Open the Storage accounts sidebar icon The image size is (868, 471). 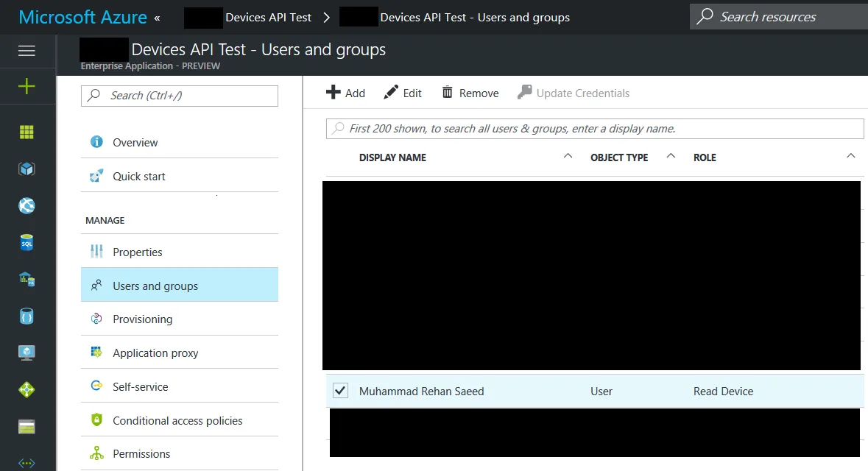point(27,427)
